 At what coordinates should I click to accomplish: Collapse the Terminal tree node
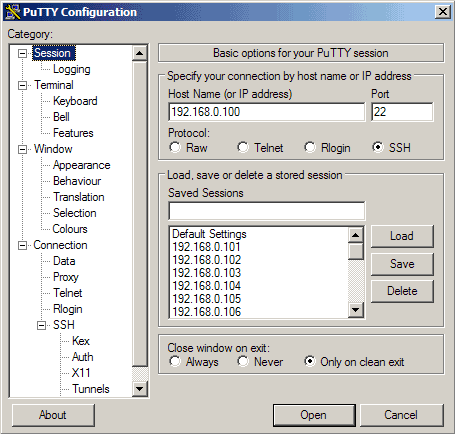coord(22,85)
